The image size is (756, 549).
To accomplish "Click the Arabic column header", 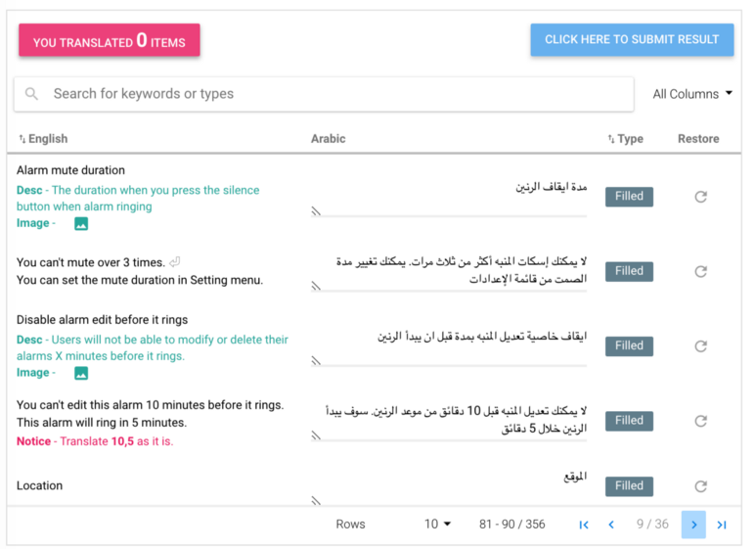I will click(x=328, y=139).
